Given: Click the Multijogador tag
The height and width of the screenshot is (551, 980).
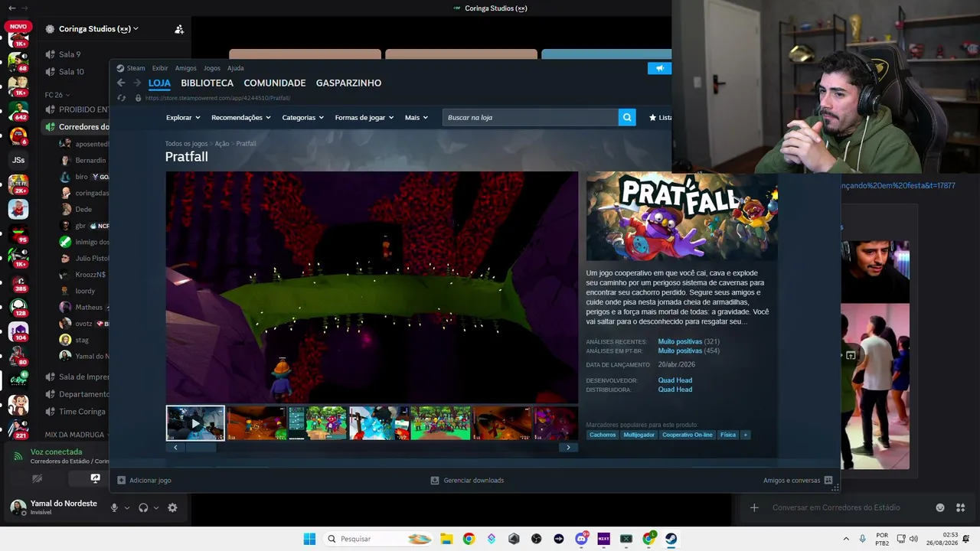Looking at the screenshot, I should 639,435.
